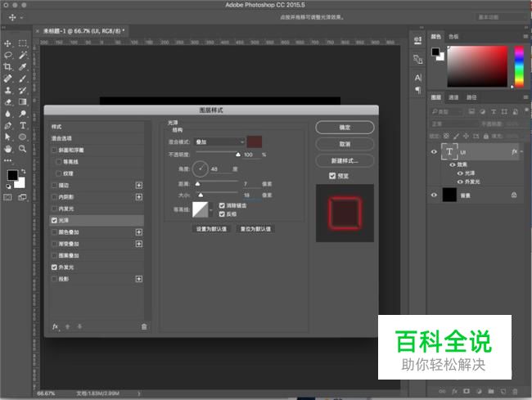Select the Hand tool
Image resolution: width=532 pixels, height=400 pixels.
click(x=7, y=149)
